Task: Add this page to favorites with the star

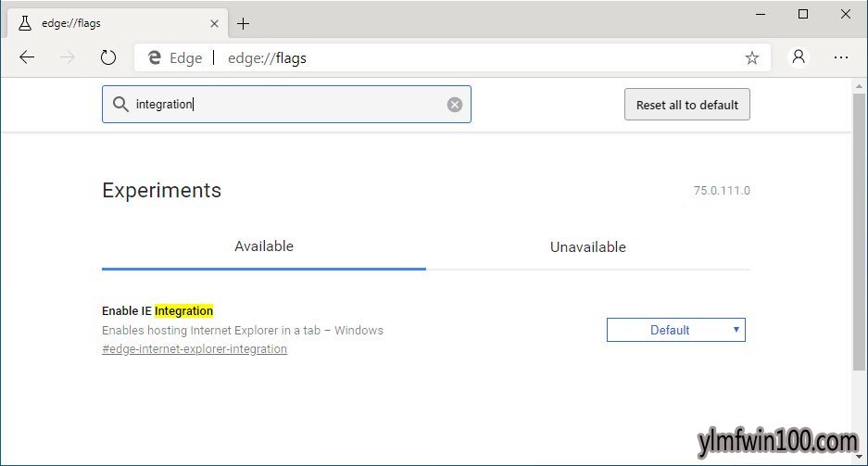Action: tap(752, 57)
